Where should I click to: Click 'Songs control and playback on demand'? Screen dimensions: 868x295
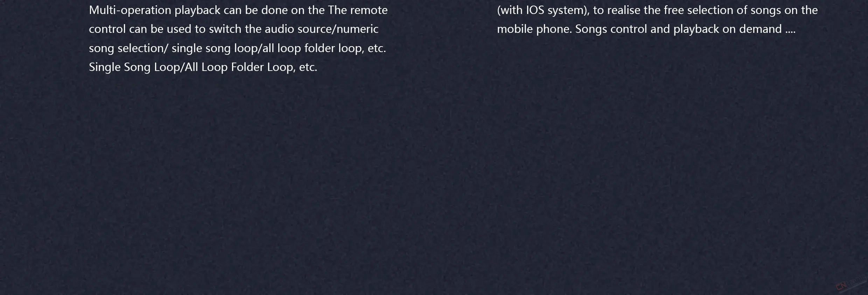pos(679,29)
